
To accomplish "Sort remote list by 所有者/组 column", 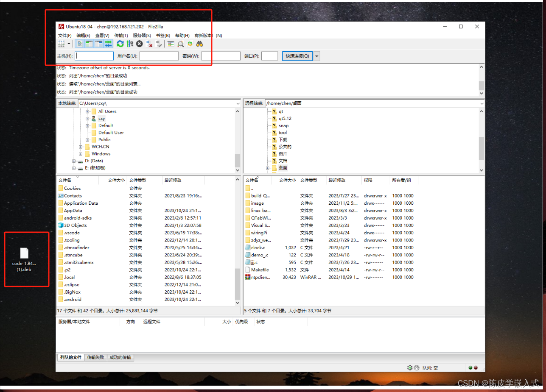I will [403, 180].
